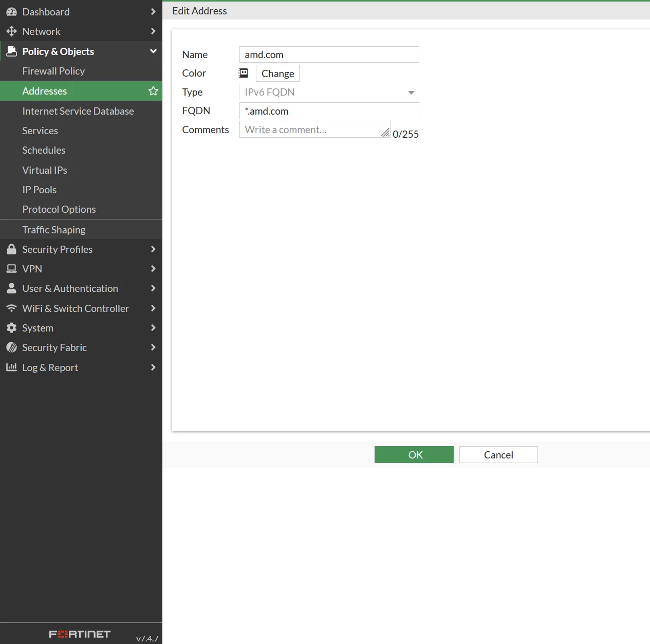
Task: Click the Log & Report chart icon
Action: click(x=11, y=367)
